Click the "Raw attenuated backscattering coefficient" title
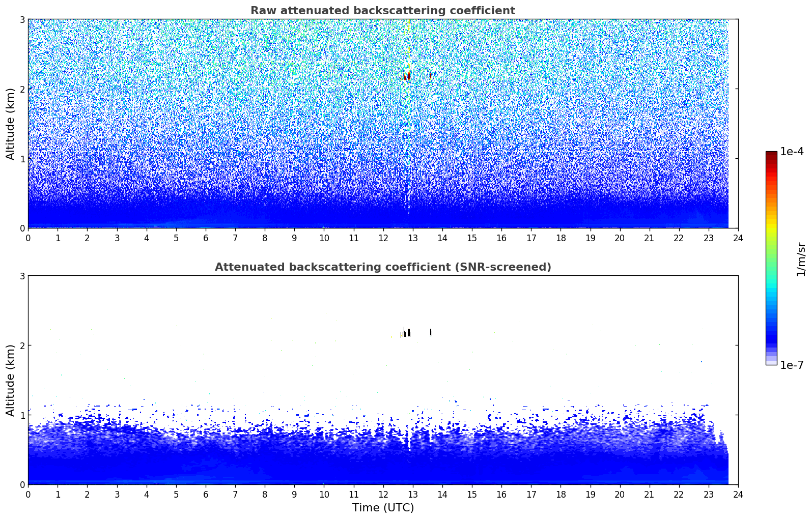This screenshot has width=812, height=519. (383, 11)
